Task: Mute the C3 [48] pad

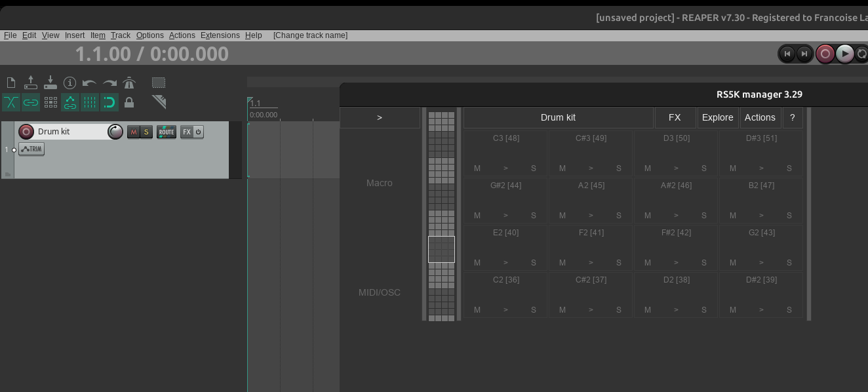Action: pyautogui.click(x=477, y=168)
